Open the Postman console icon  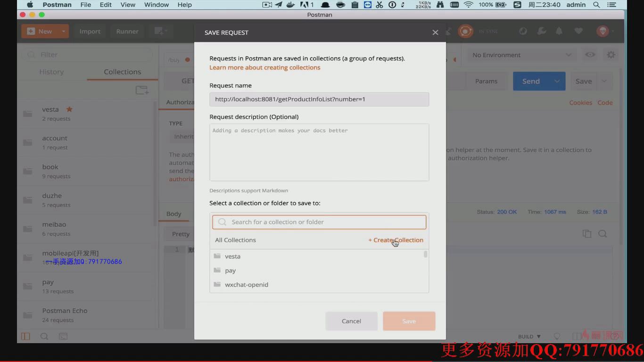(63, 336)
